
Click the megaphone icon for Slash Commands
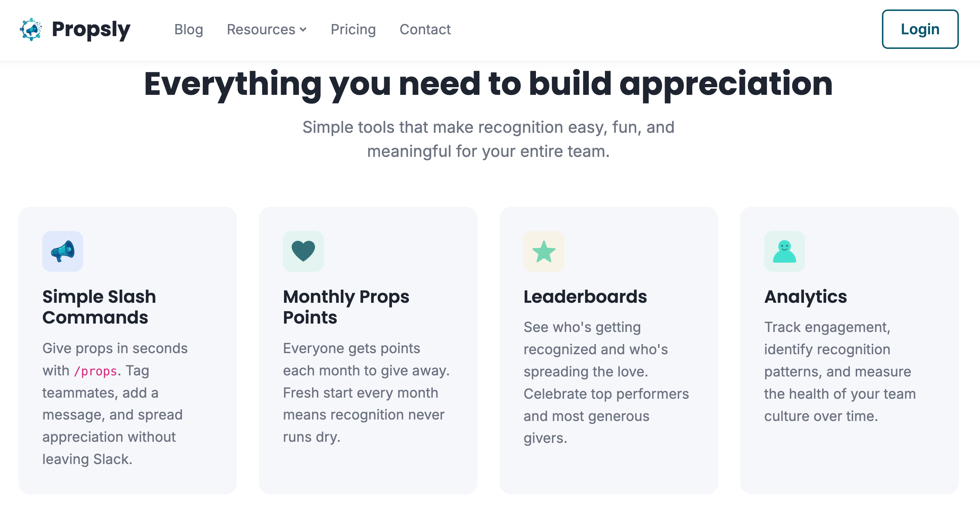pos(63,251)
